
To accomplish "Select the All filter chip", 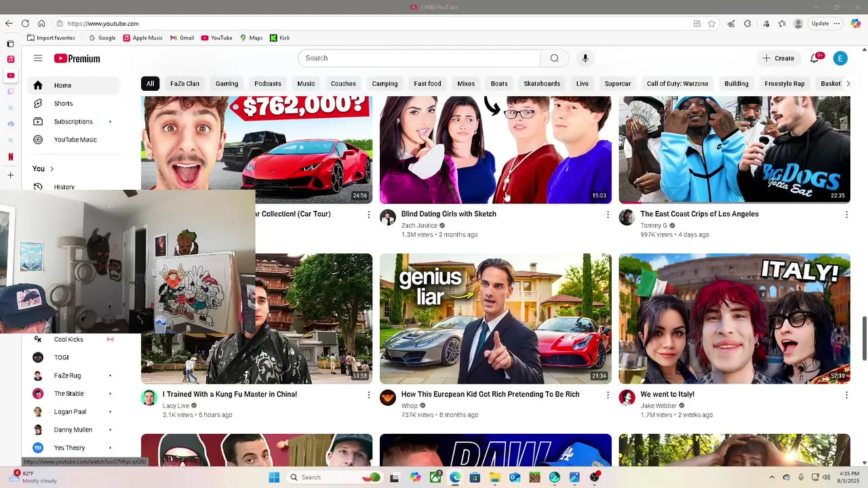I will [x=150, y=83].
